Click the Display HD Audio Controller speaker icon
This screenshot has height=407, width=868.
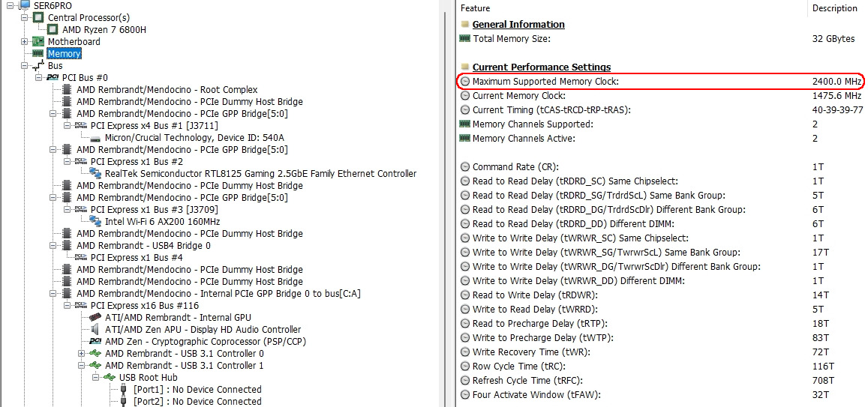tap(95, 330)
